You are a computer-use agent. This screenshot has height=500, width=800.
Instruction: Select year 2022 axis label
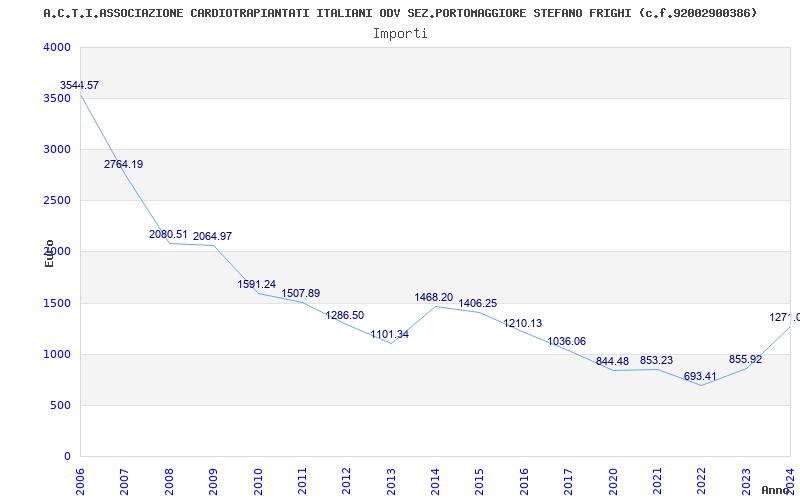coord(702,481)
